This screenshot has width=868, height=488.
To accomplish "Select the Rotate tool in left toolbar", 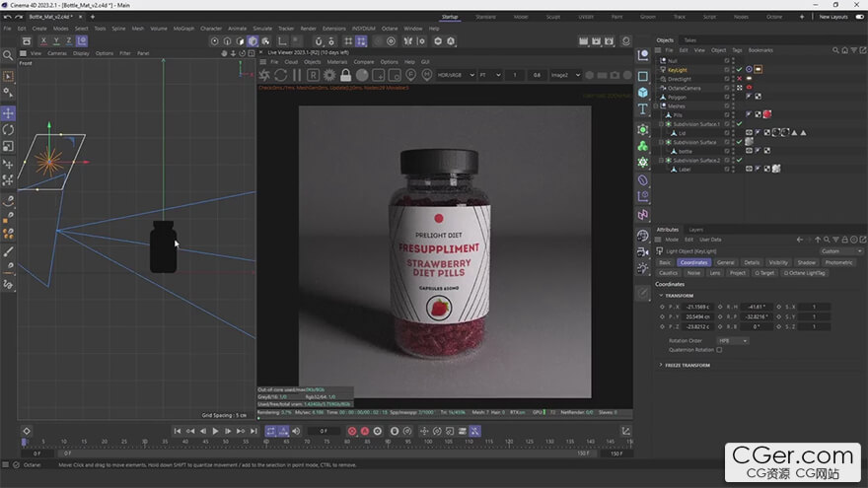I will click(x=8, y=130).
